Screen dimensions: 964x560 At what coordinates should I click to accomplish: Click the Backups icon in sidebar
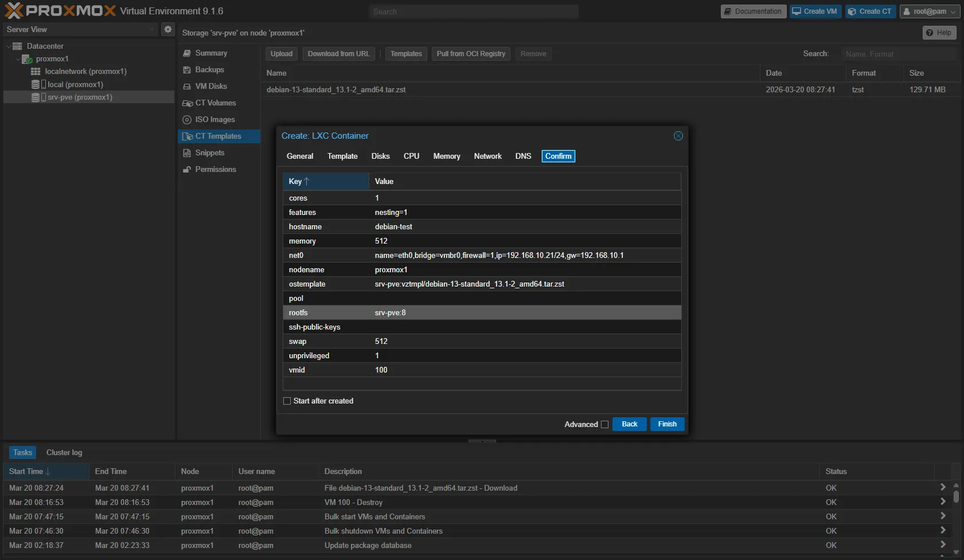pos(187,70)
